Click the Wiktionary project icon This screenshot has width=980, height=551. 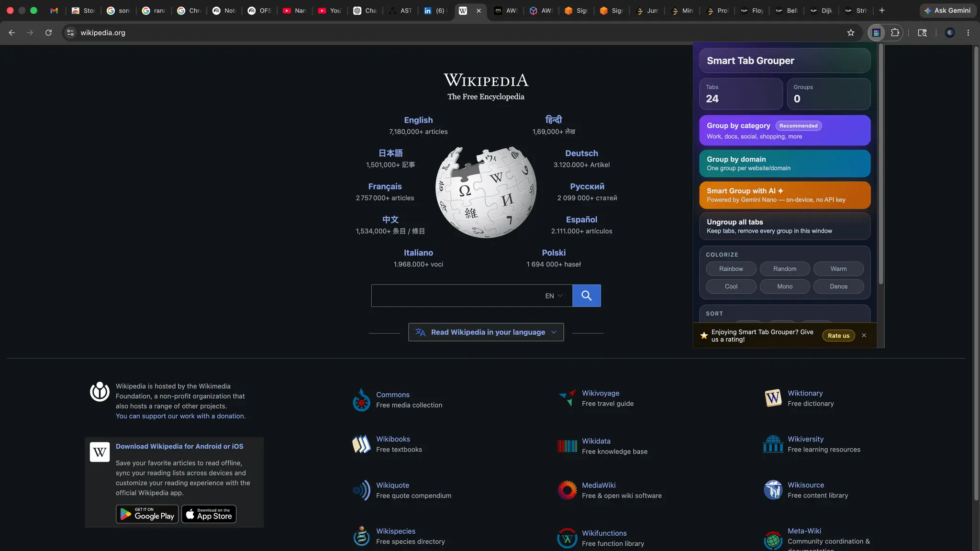773,398
